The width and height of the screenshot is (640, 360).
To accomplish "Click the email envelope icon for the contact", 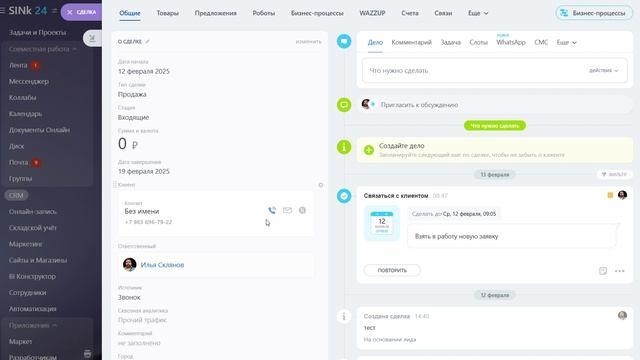I will point(287,210).
